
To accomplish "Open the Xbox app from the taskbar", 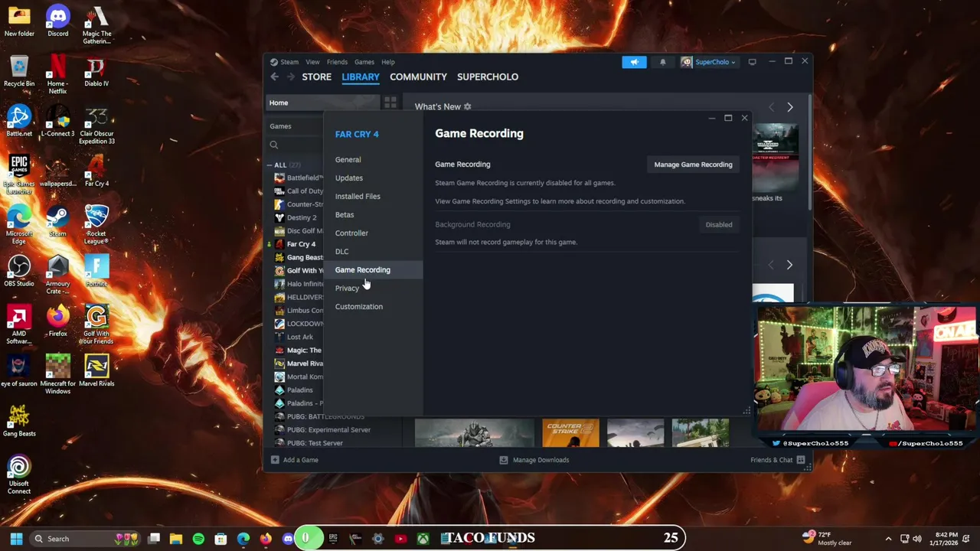I will tap(423, 539).
